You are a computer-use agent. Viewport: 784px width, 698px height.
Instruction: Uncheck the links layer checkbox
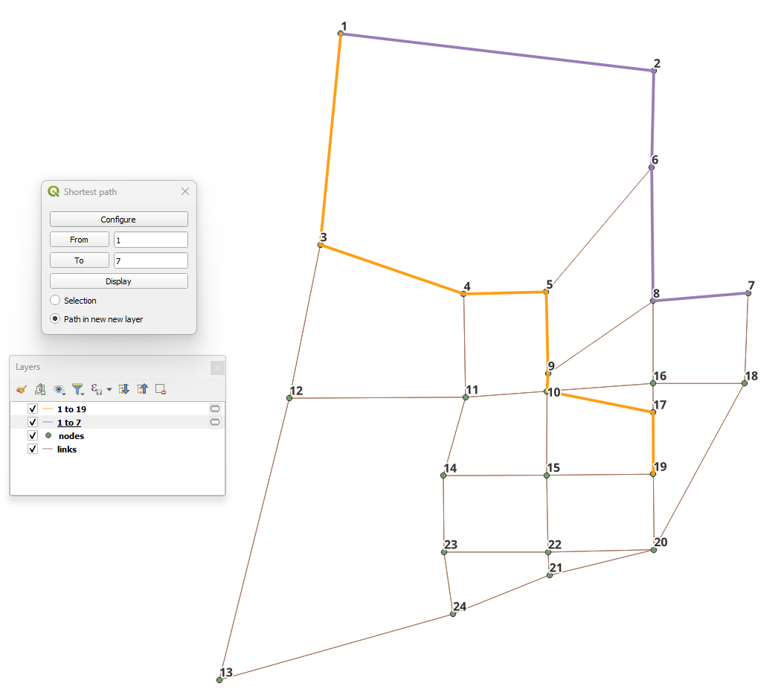[33, 449]
